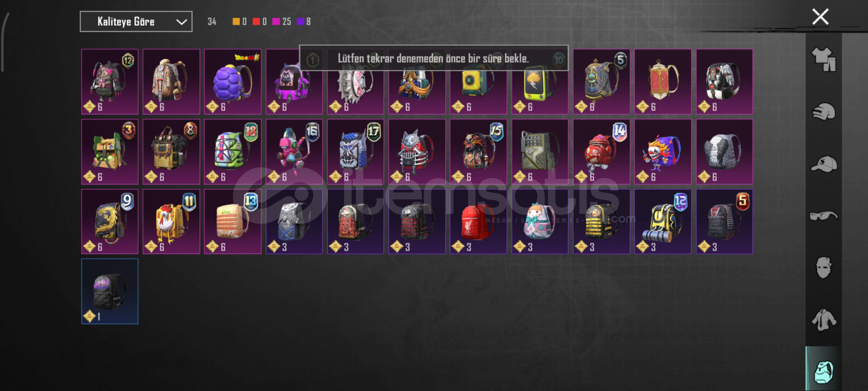Viewport: 868px width, 391px height.
Task: Select the chicken backpack with badge 11
Action: [171, 222]
